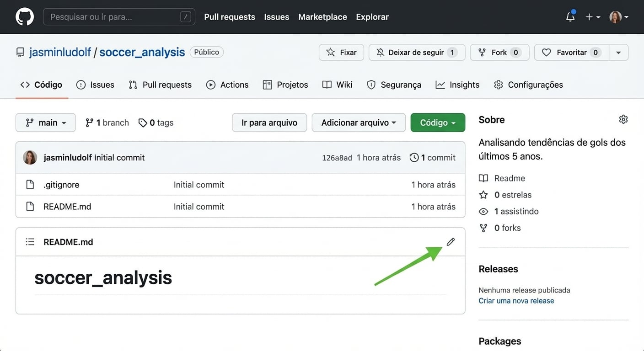Switch to repository Pull requests tab
The width and height of the screenshot is (644, 351).
click(160, 85)
